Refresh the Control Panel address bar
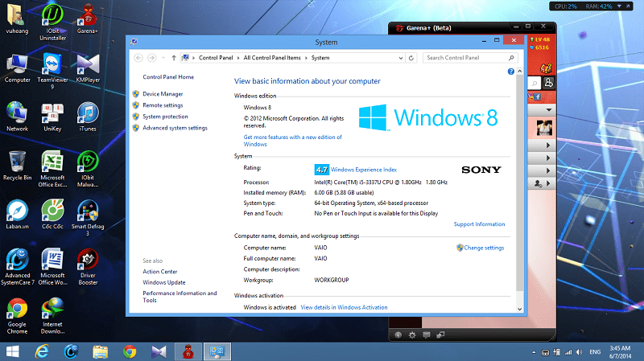The image size is (644, 361). point(411,58)
